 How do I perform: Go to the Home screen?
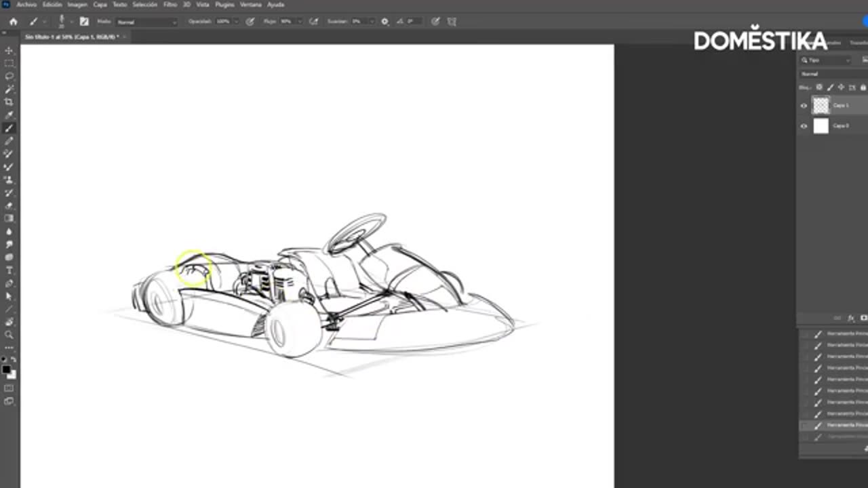13,22
